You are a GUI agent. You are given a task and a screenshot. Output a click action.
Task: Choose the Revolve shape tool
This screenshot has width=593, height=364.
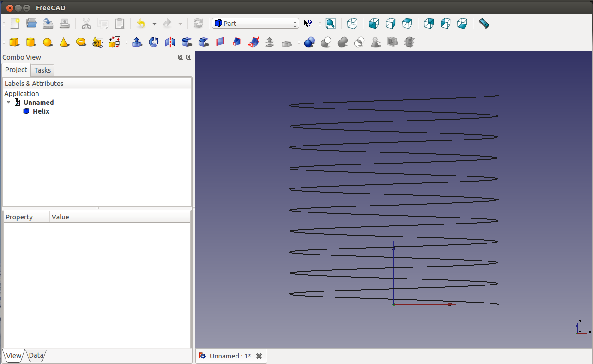click(x=154, y=42)
